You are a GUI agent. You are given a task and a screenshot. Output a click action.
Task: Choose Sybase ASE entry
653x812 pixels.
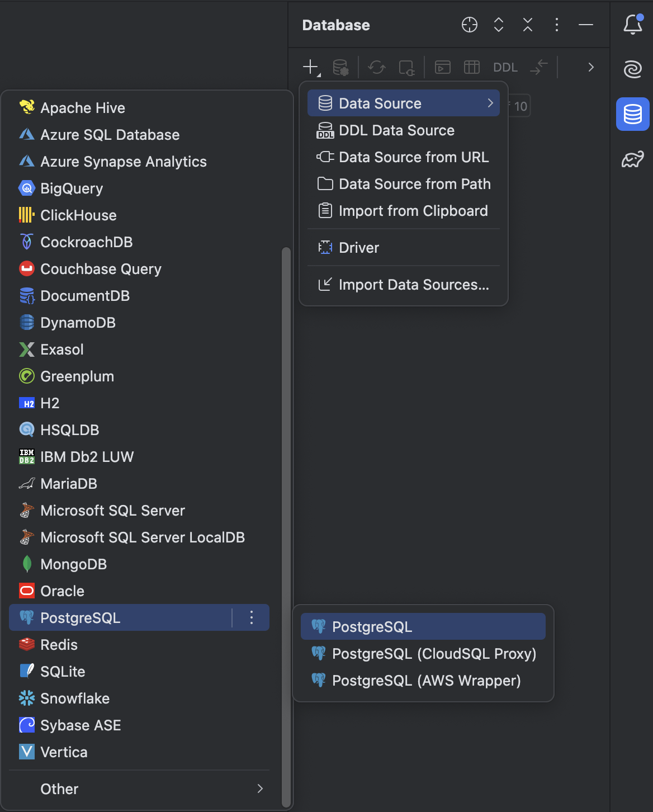[139, 725]
